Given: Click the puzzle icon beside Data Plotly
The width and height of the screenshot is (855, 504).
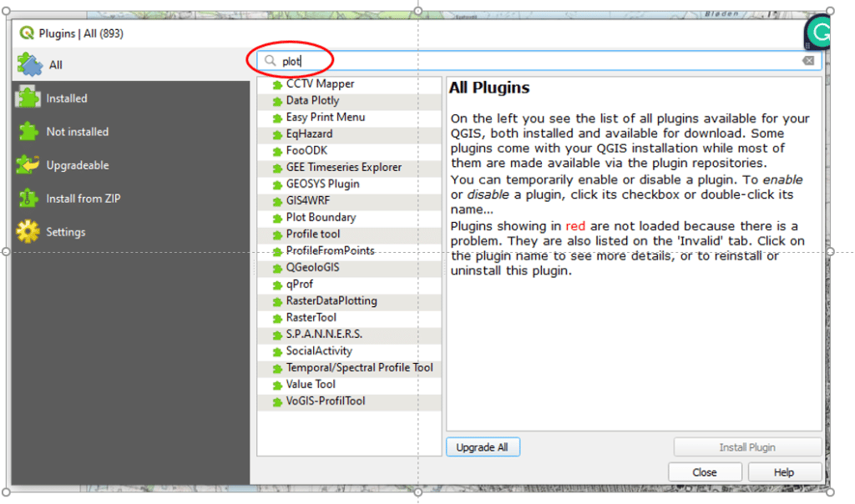Looking at the screenshot, I should 277,101.
